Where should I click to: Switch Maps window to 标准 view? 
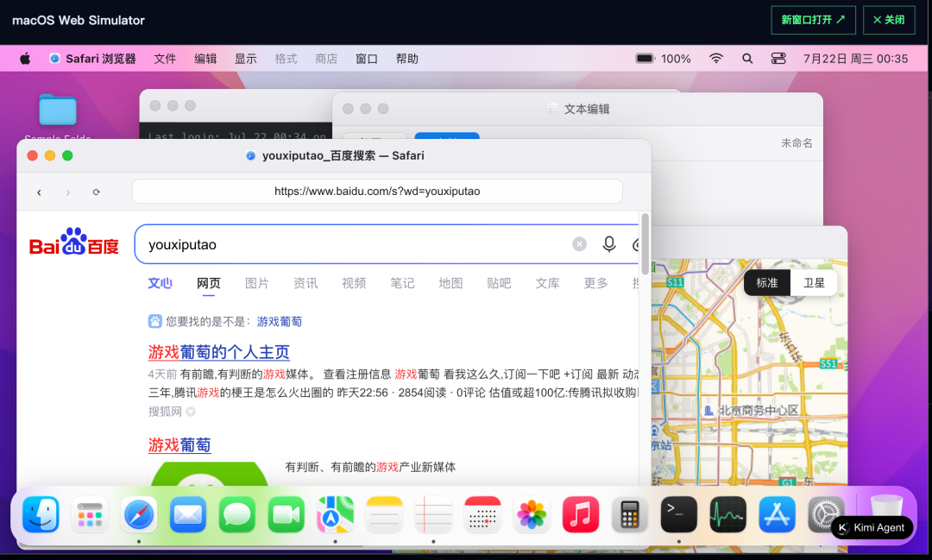[767, 283]
